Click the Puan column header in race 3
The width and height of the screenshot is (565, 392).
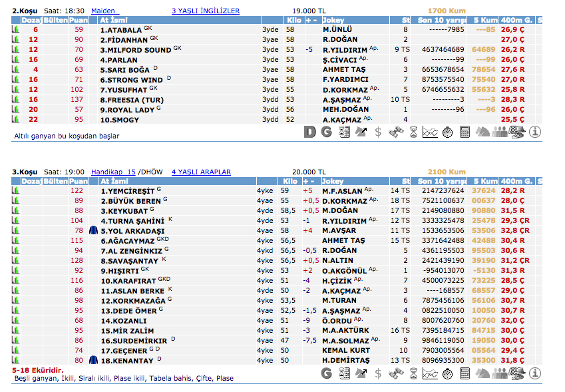(79, 181)
